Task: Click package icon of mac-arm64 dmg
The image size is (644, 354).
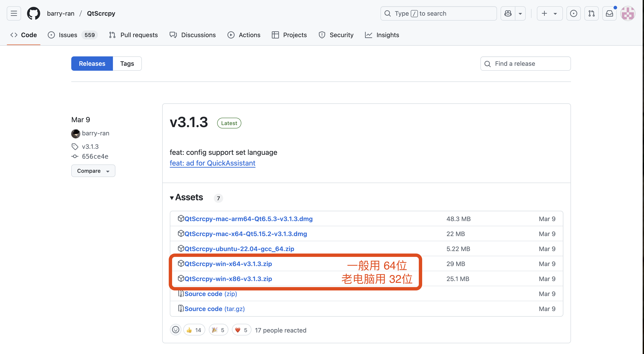Action: [x=181, y=218]
